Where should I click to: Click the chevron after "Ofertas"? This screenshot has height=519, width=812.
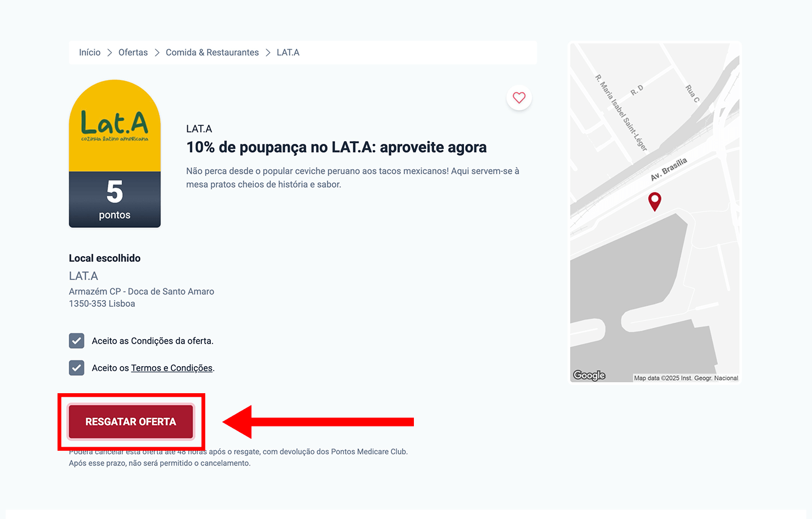pyautogui.click(x=156, y=52)
